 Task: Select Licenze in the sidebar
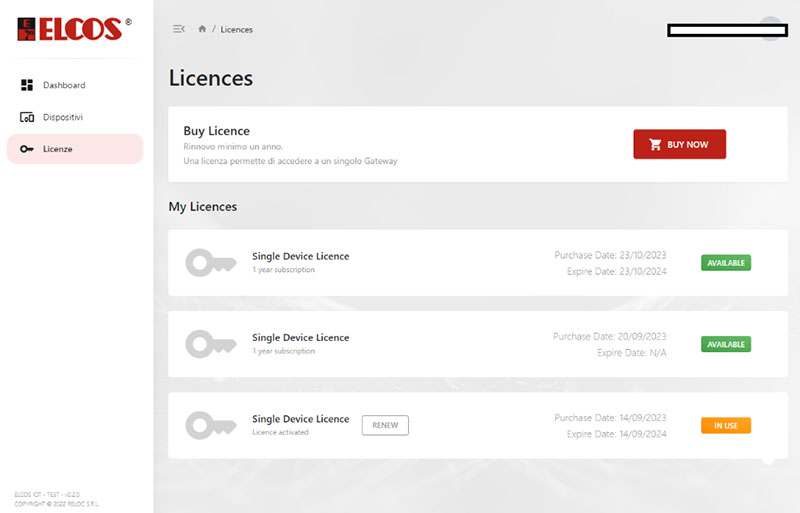(57, 149)
